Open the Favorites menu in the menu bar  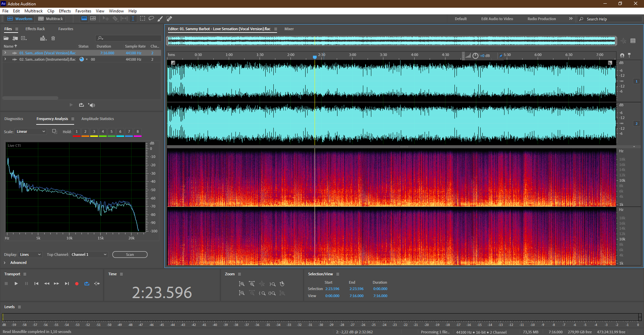pyautogui.click(x=83, y=11)
